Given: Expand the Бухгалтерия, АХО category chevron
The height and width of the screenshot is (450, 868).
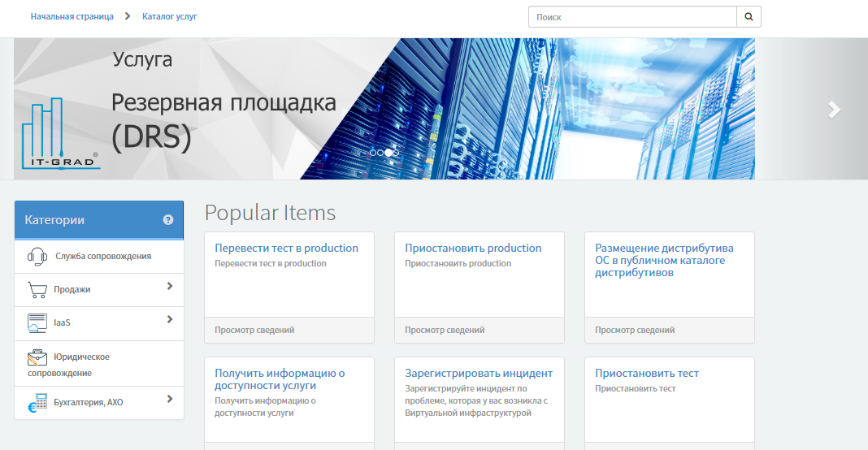Looking at the screenshot, I should click(170, 399).
